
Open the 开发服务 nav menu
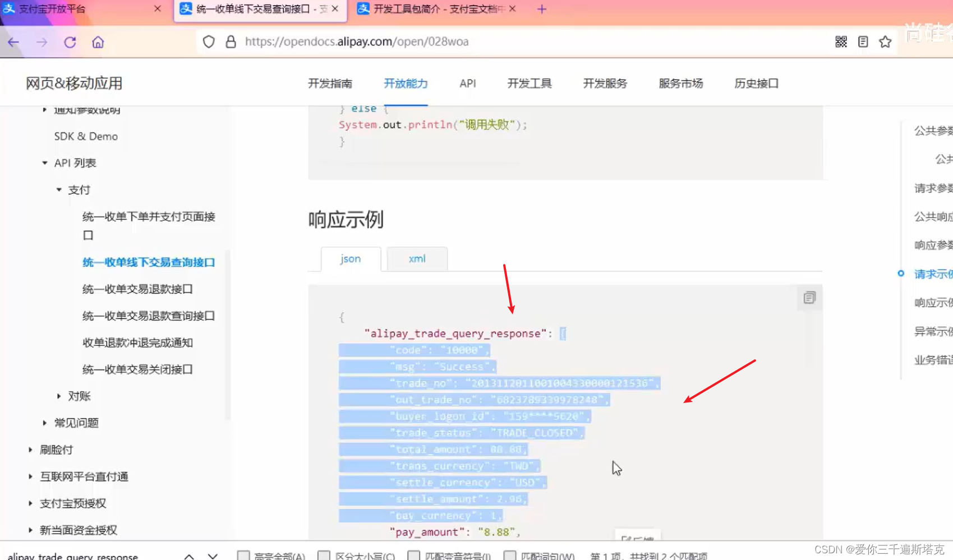(x=605, y=84)
